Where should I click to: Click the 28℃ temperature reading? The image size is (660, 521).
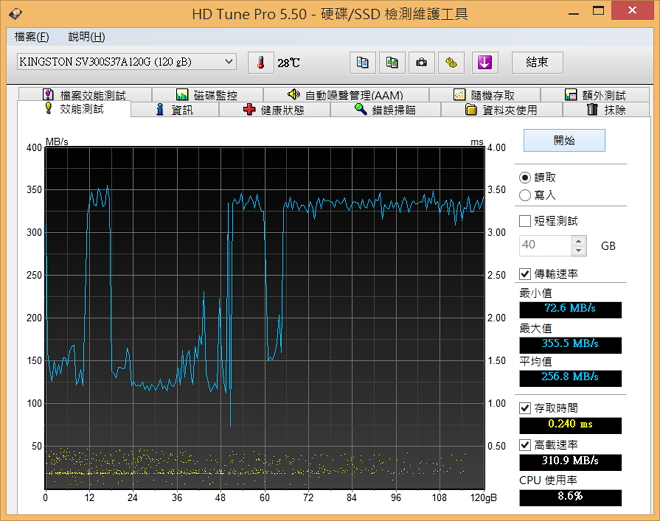coord(289,63)
